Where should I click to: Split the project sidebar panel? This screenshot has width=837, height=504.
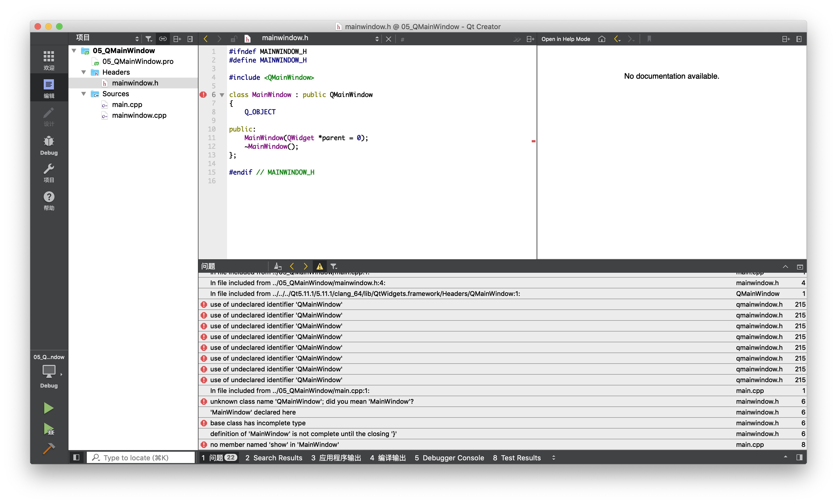177,39
